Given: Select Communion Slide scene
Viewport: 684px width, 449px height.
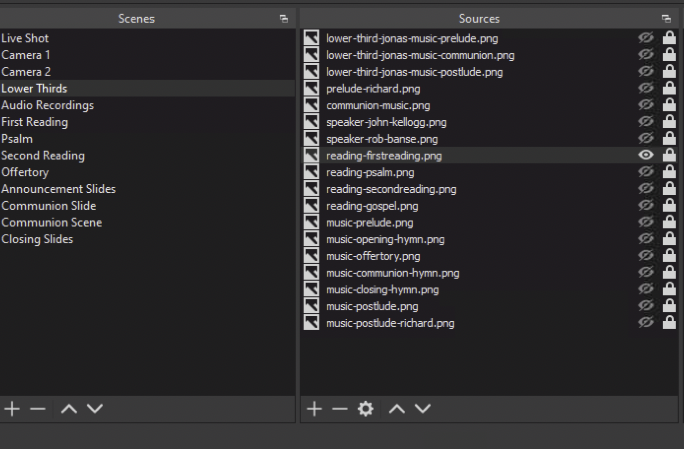Looking at the screenshot, I should [147, 206].
